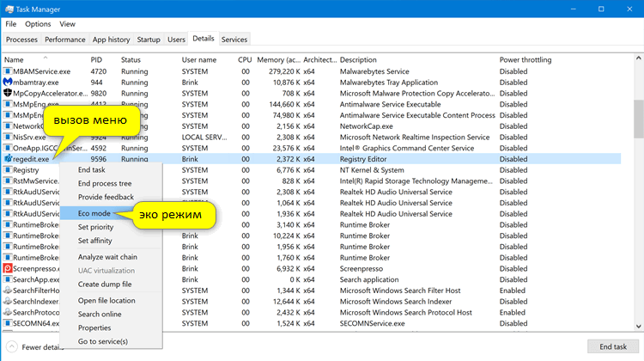
Task: Open the File menu
Action: pos(11,24)
